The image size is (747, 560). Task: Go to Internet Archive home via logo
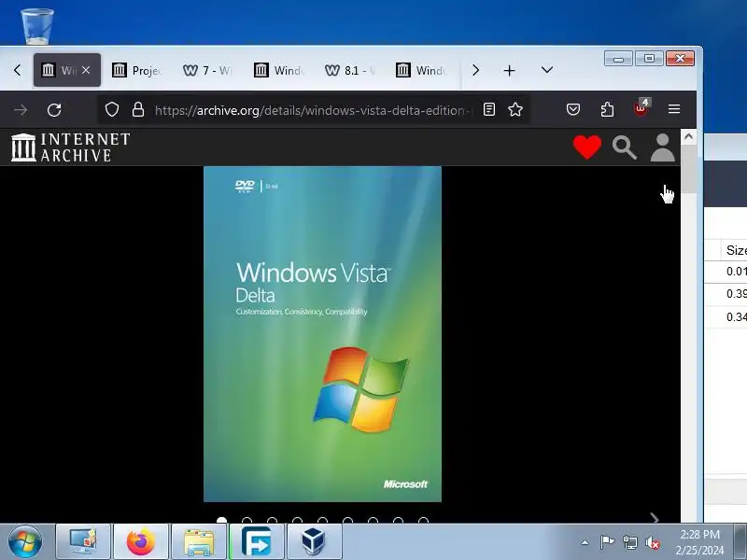[71, 147]
